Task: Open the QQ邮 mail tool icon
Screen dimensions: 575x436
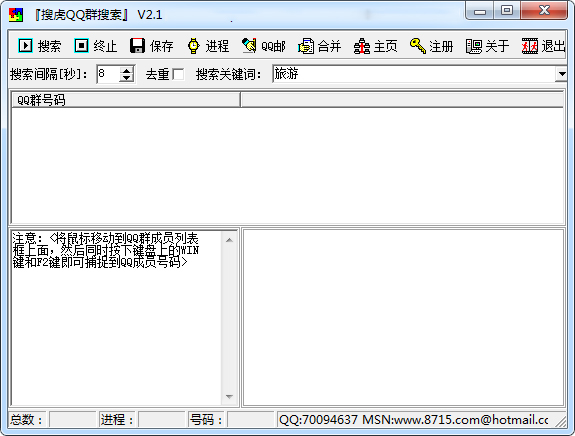Action: click(249, 46)
